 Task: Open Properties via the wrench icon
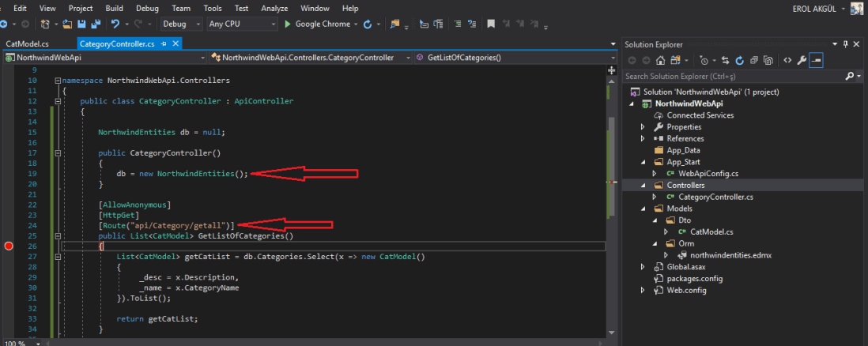(x=802, y=60)
